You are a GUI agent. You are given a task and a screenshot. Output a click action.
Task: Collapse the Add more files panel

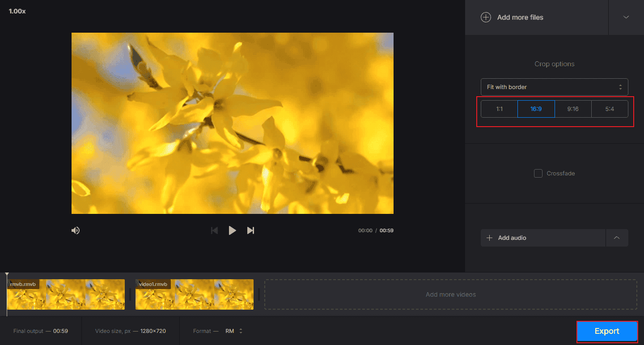[626, 17]
